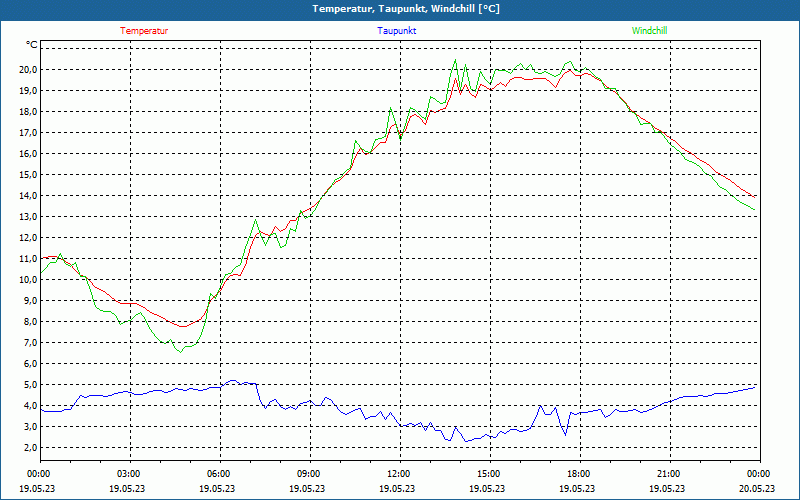
Task: Select the 12,0 y-axis value
Action: click(x=28, y=238)
